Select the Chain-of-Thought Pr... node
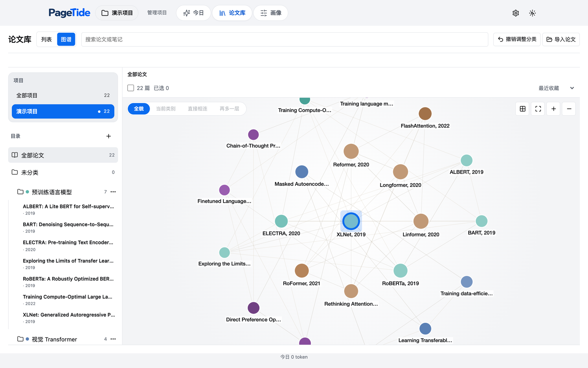Screen dimensions: 588x368 253,135
